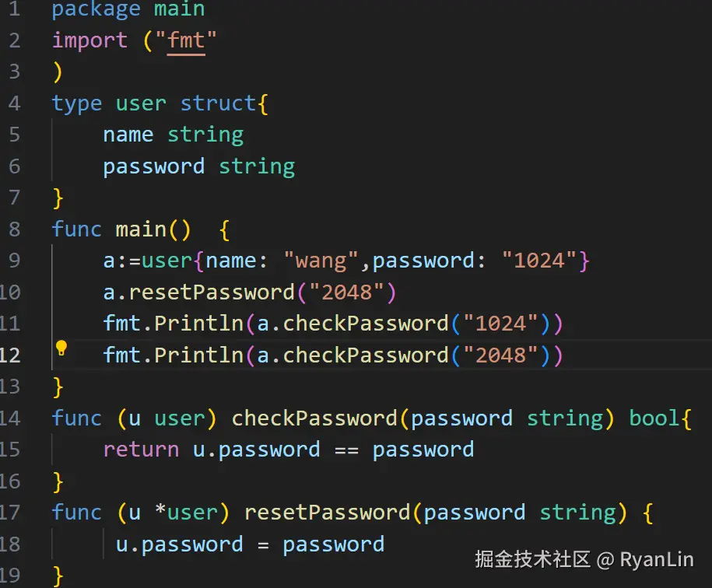Viewport: 712px width, 588px height.
Task: Click the yellow lightbulb quick-fix icon
Action: coord(61,348)
